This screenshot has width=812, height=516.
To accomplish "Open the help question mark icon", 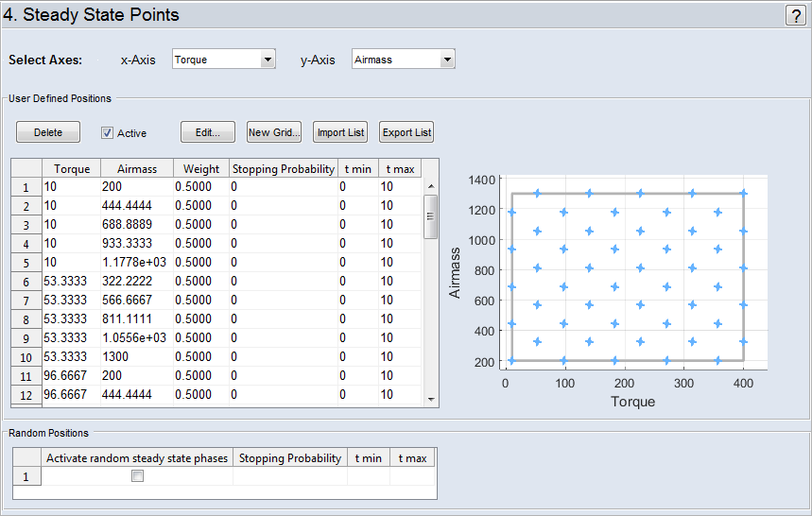I will pos(795,15).
